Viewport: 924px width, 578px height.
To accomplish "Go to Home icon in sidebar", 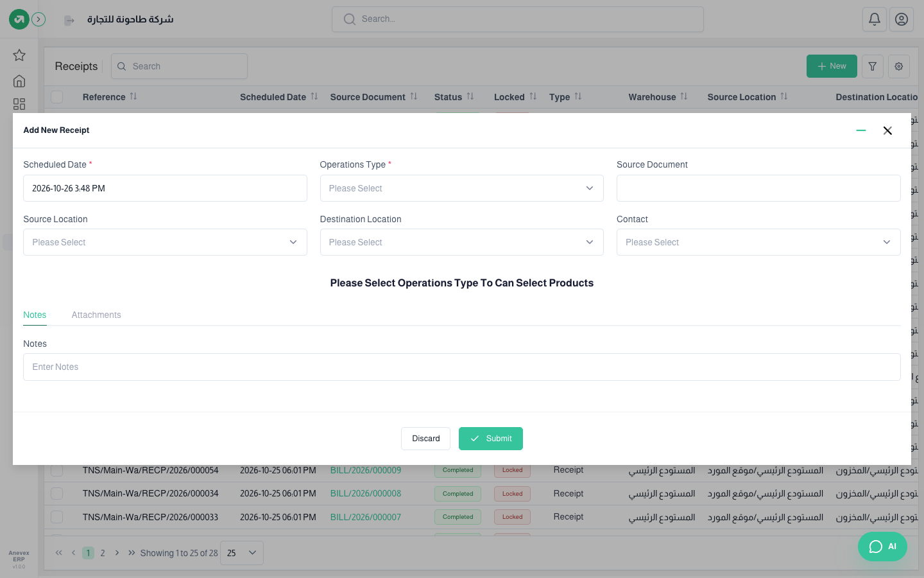I will 19,81.
